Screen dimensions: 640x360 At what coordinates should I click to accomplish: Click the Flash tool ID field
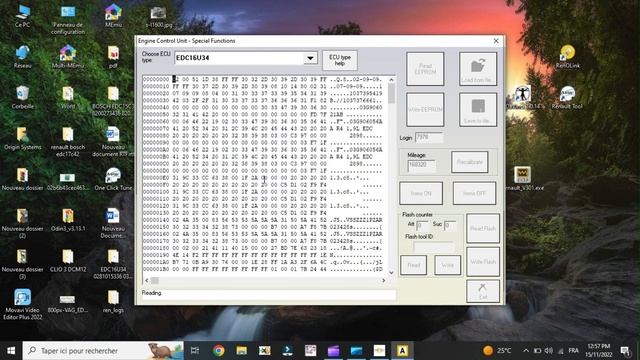pos(433,247)
